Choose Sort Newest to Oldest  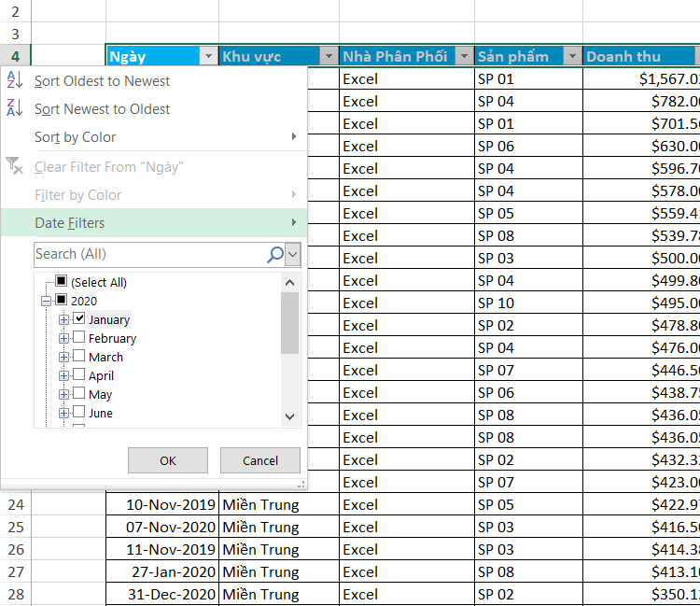click(154, 109)
